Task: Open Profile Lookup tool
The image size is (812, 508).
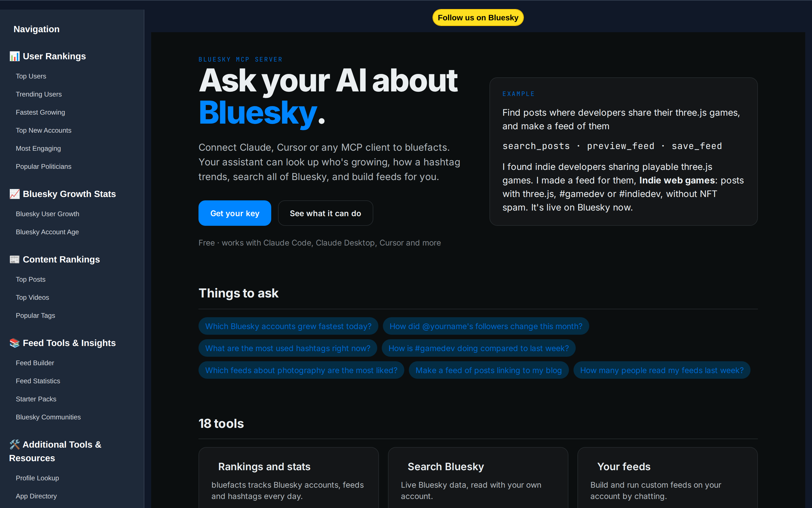Action: pyautogui.click(x=37, y=478)
